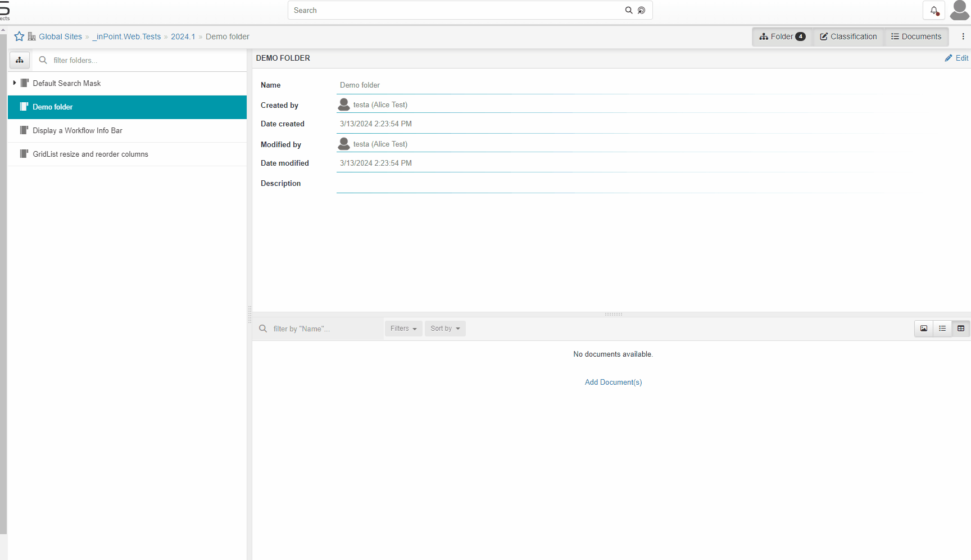Open the Sort by dropdown
Viewport: 971px width, 560px height.
[445, 329]
